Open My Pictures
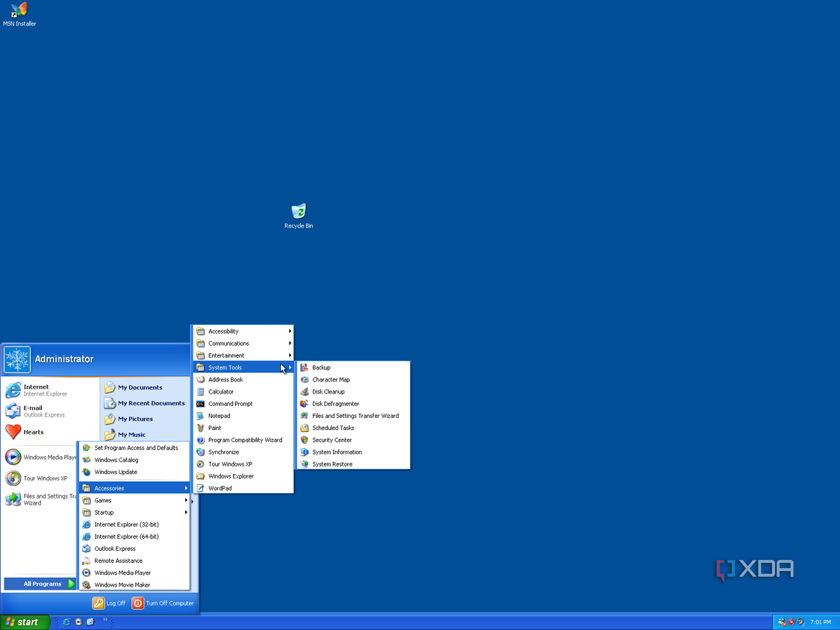 coord(129,419)
